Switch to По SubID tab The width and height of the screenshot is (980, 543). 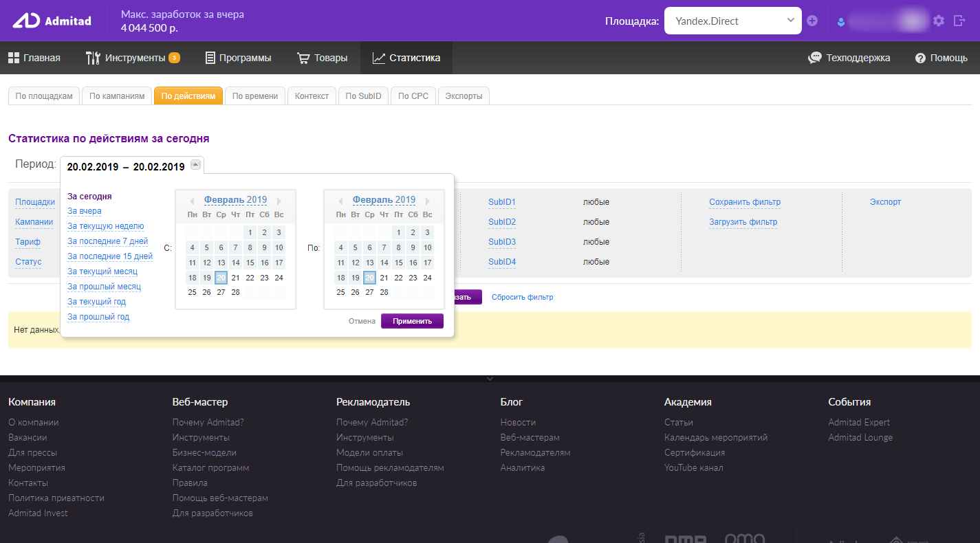tap(364, 96)
